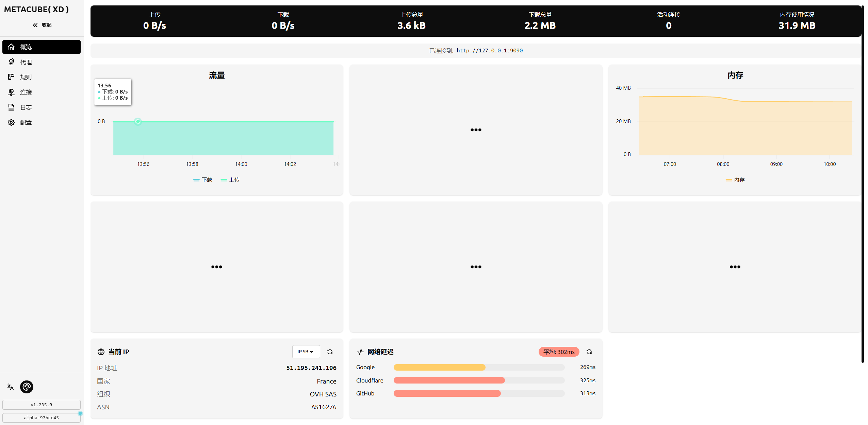Refresh the network latency test
Screen dimensions: 868x425
click(589, 352)
